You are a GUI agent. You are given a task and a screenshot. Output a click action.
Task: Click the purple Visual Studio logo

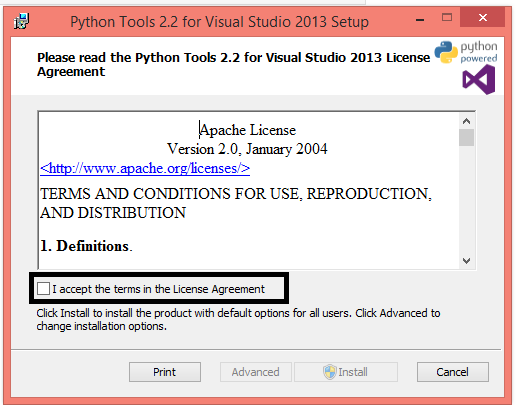click(479, 80)
